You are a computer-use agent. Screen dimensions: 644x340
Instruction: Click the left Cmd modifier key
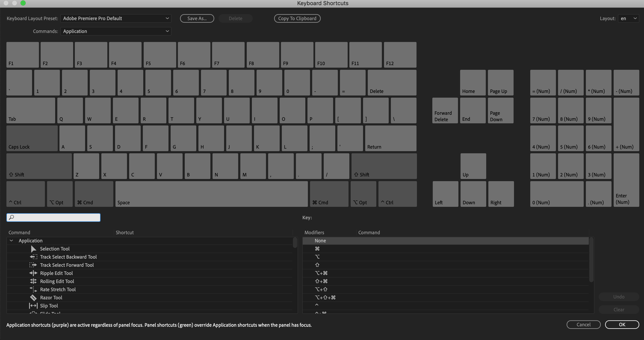pyautogui.click(x=94, y=194)
